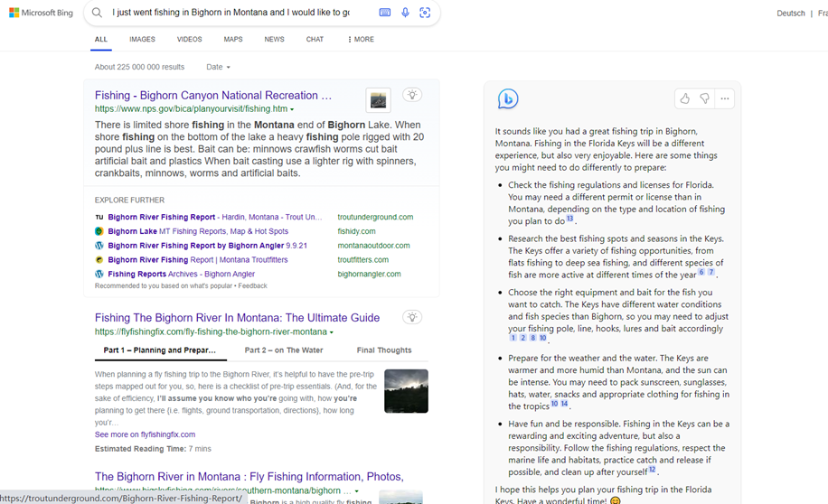The image size is (828, 504).
Task: Click favicon beside Montana Troutfitters link
Action: pyautogui.click(x=99, y=259)
